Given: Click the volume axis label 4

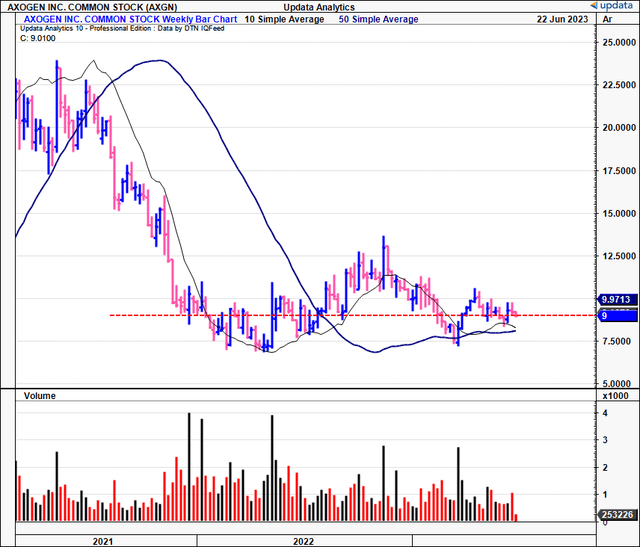Looking at the screenshot, I should click(x=605, y=413).
